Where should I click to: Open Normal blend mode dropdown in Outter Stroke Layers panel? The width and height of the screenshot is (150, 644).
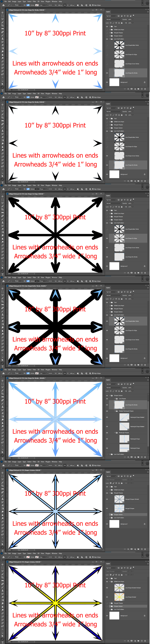(x=114, y=295)
